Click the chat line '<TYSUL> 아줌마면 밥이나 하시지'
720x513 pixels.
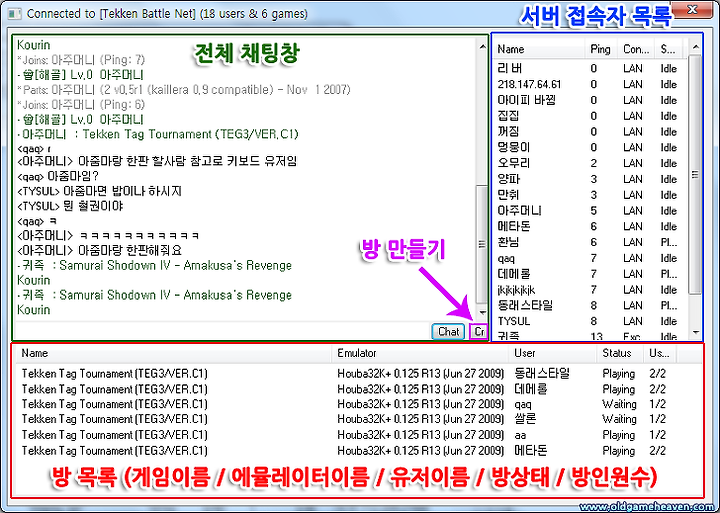(99, 191)
